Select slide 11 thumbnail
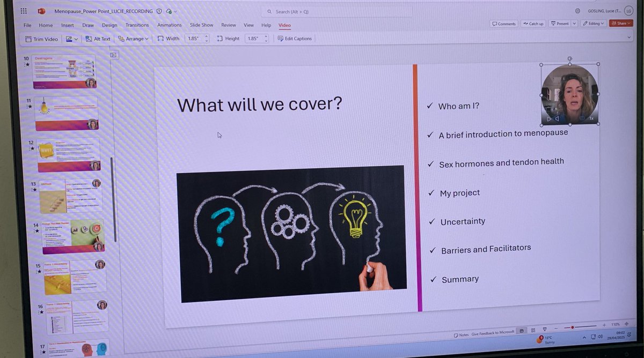The image size is (644, 358). click(67, 113)
